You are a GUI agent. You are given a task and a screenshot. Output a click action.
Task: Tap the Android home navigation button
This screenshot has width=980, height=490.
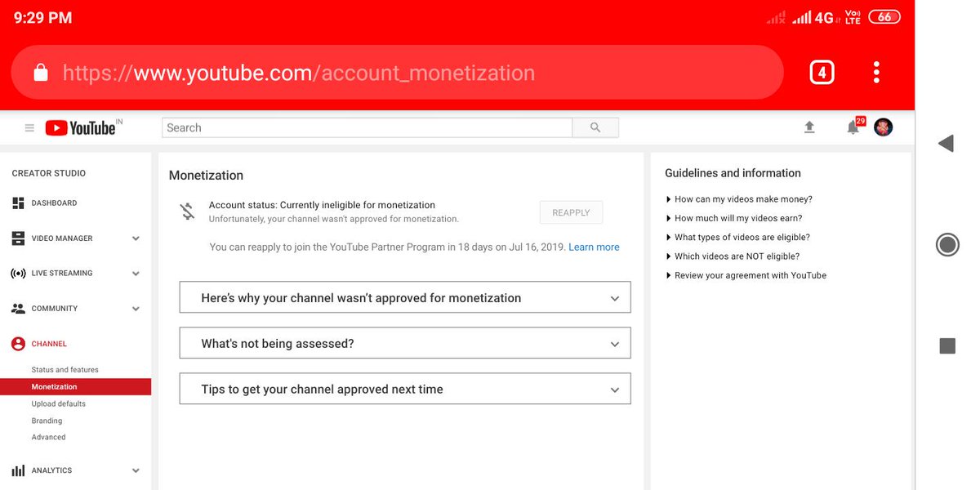(x=947, y=244)
